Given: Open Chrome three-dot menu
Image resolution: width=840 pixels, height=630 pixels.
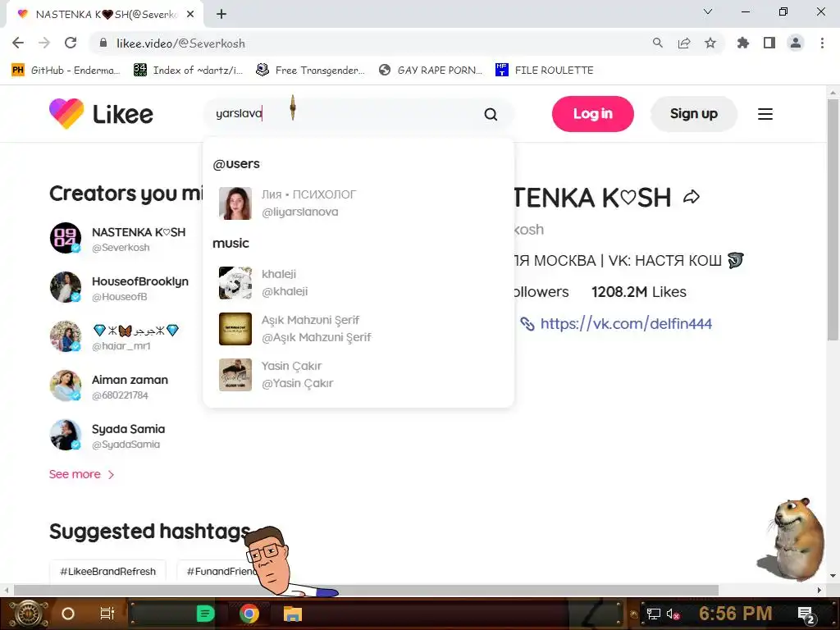Looking at the screenshot, I should pyautogui.click(x=822, y=43).
